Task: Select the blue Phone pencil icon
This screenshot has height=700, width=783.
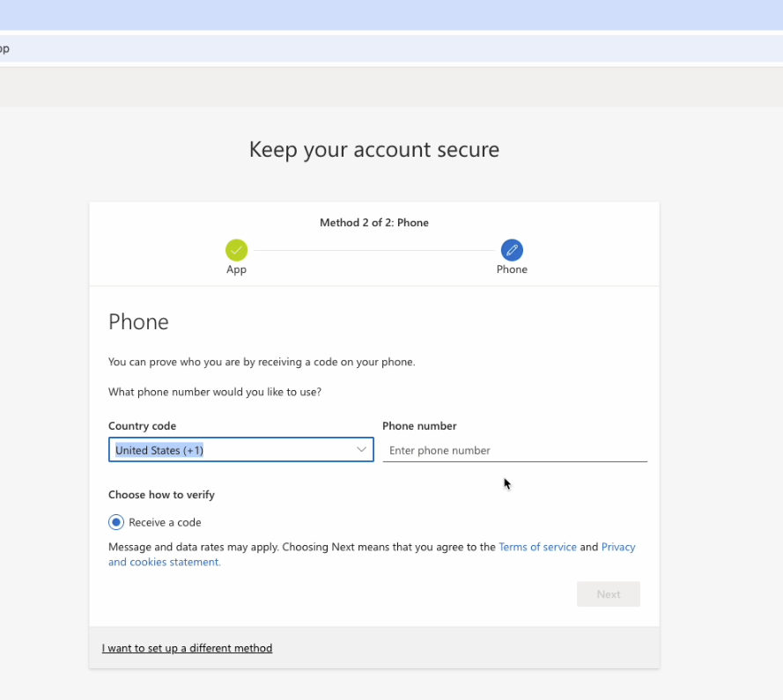Action: (512, 249)
